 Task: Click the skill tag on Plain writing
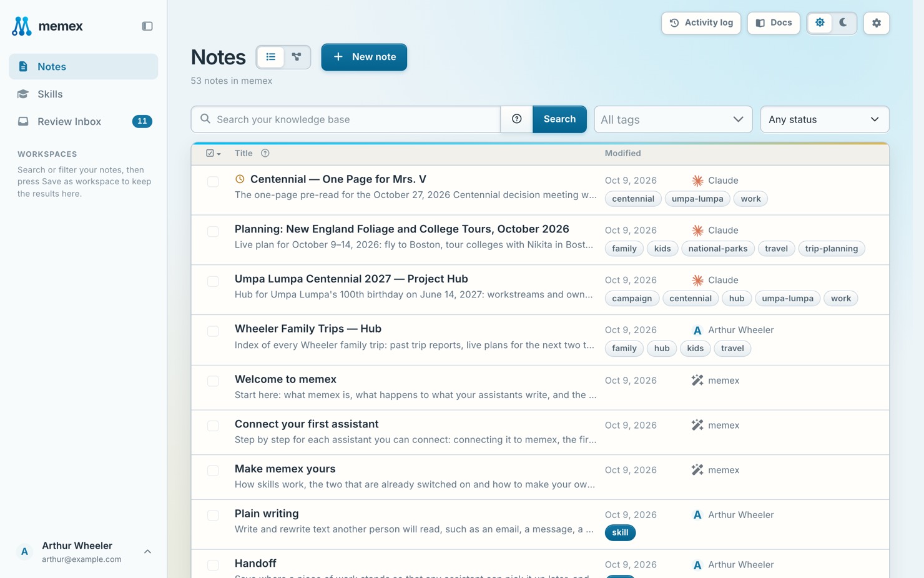[620, 532]
